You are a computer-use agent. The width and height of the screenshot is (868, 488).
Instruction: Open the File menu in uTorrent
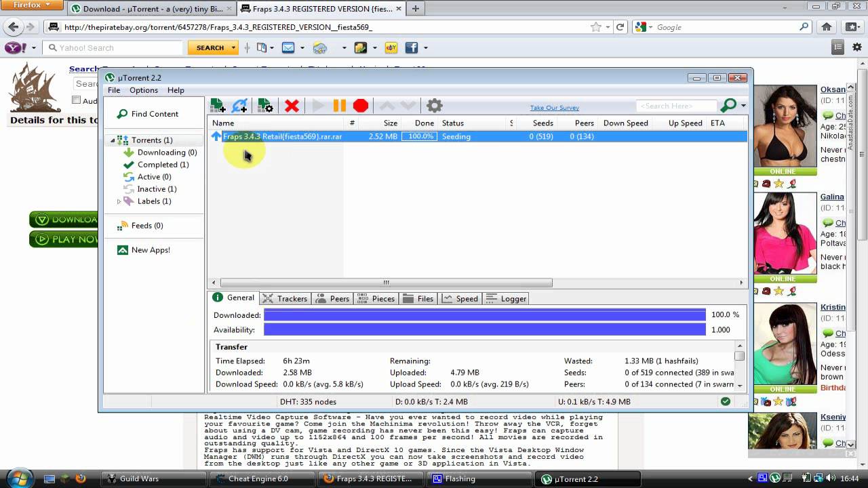tap(114, 90)
